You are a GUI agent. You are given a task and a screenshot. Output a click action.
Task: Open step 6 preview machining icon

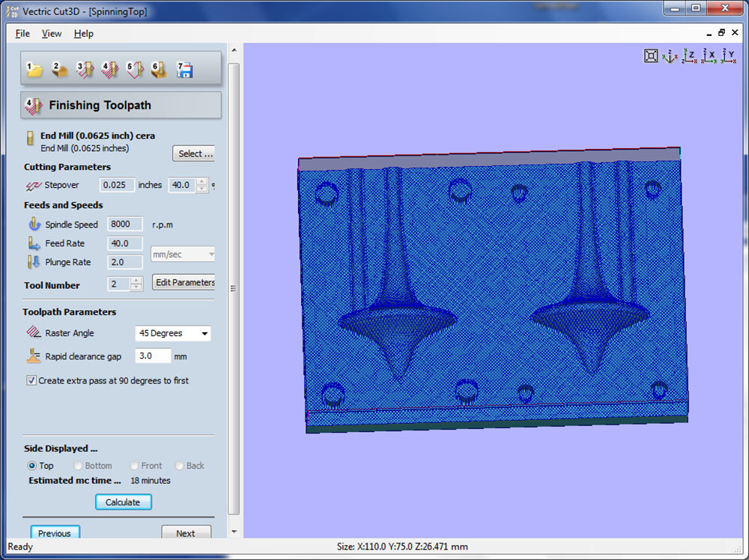(159, 70)
